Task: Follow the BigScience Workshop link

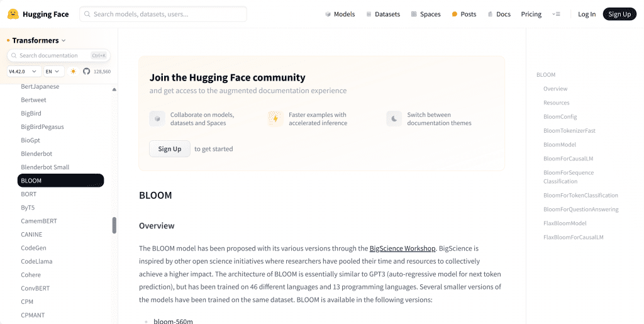Action: 402,249
